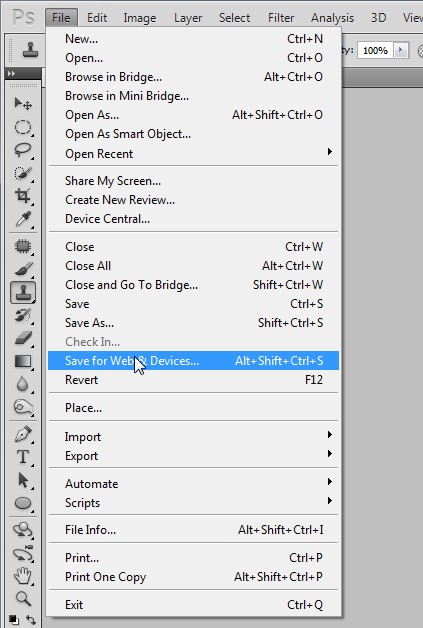Select the Eraser tool

23,338
